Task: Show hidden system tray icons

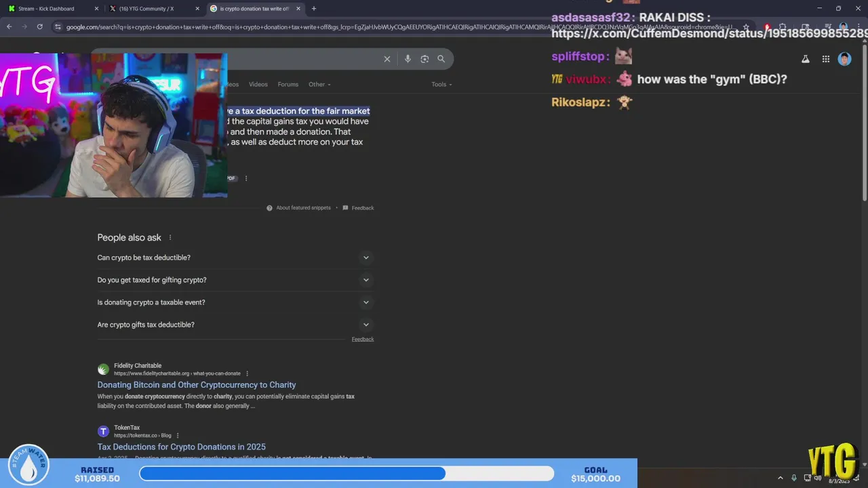Action: [x=780, y=478]
